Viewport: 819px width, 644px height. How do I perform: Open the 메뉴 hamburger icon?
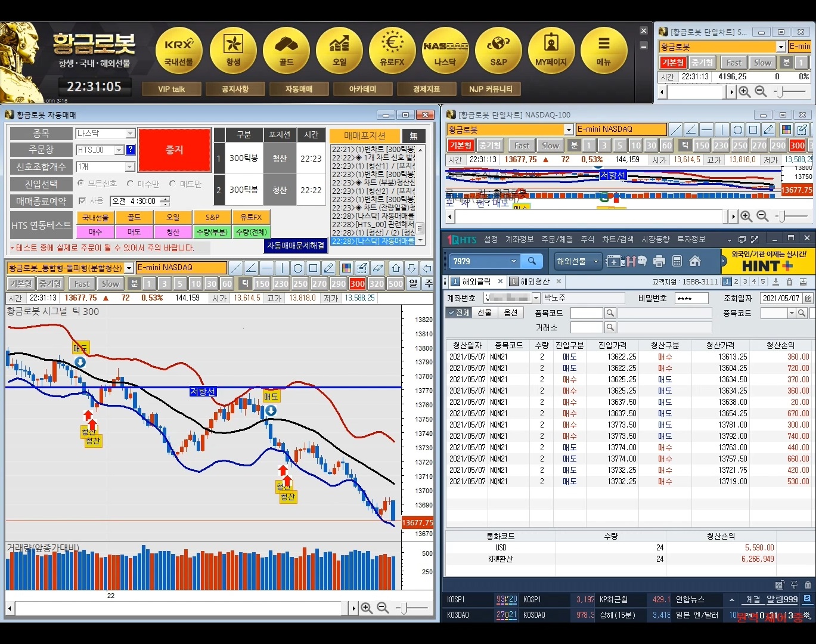tap(604, 50)
